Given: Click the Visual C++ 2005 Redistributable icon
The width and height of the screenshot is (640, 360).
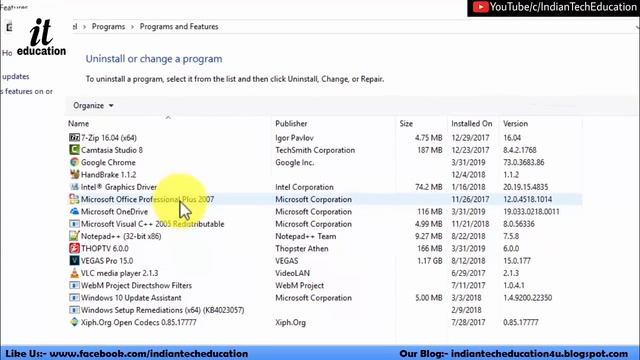Looking at the screenshot, I should 74,224.
